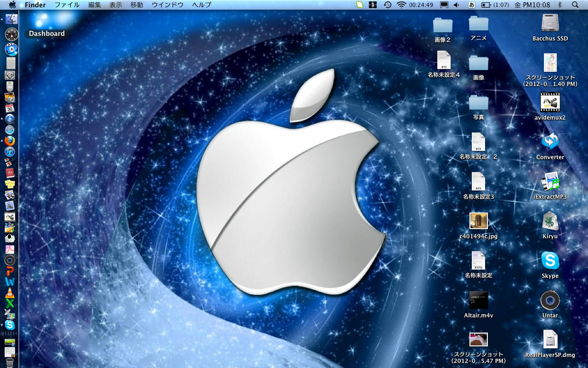Launch Adobe Acrobat PDF app in Dock
Viewport: 588px width, 368px height.
(10, 249)
